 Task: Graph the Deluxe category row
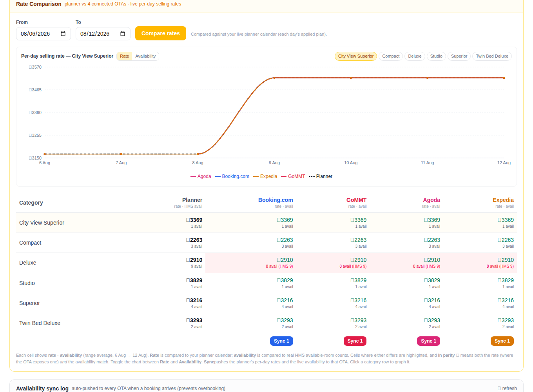(x=266, y=263)
